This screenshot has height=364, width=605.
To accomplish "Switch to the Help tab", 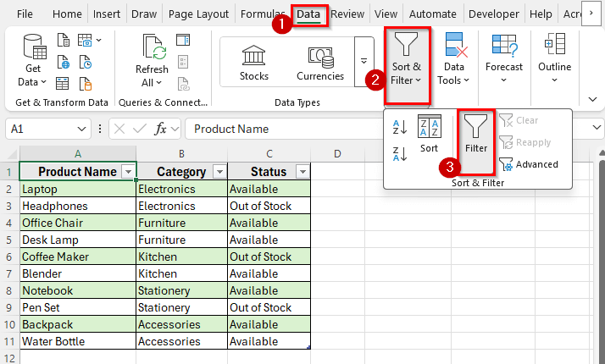I will (x=541, y=14).
